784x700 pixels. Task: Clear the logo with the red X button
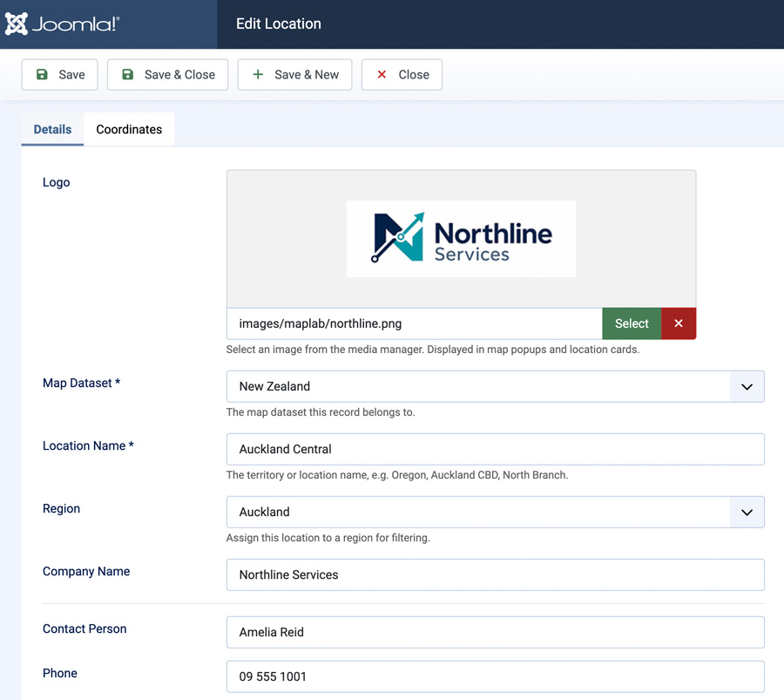pyautogui.click(x=679, y=323)
